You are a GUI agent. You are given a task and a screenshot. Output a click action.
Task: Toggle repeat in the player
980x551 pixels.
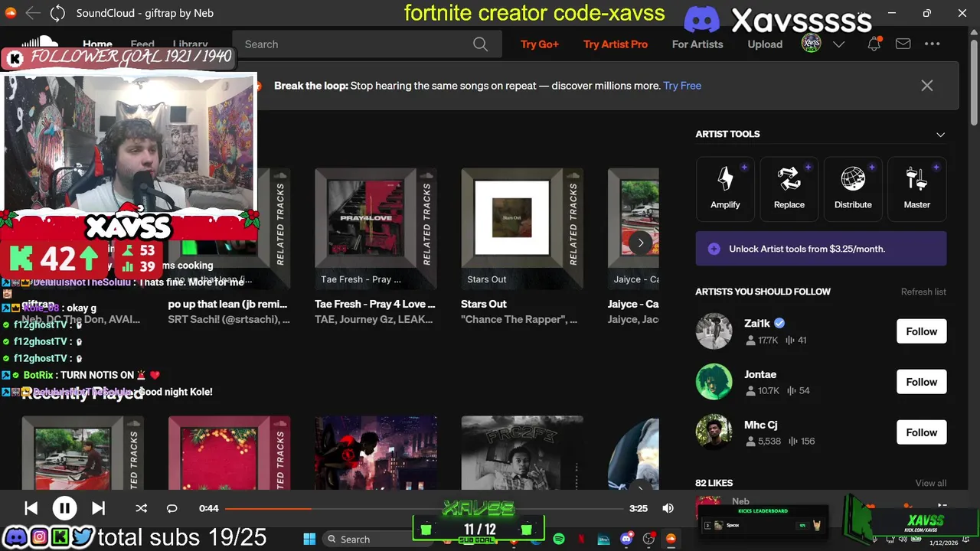coord(171,508)
